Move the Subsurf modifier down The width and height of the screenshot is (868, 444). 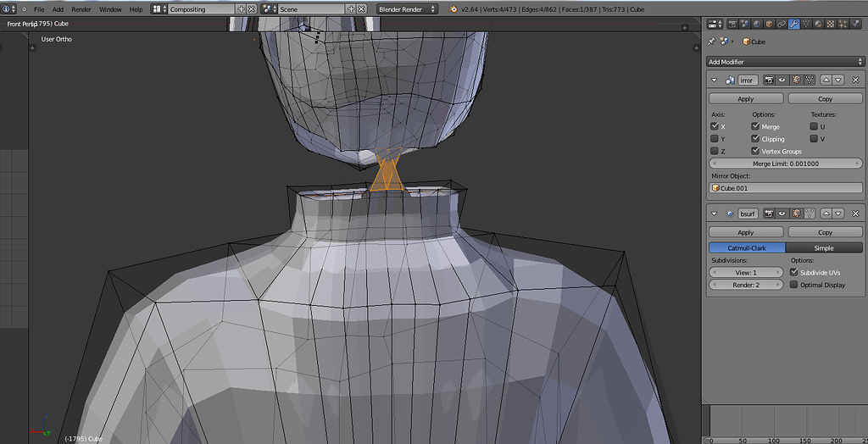tap(838, 214)
